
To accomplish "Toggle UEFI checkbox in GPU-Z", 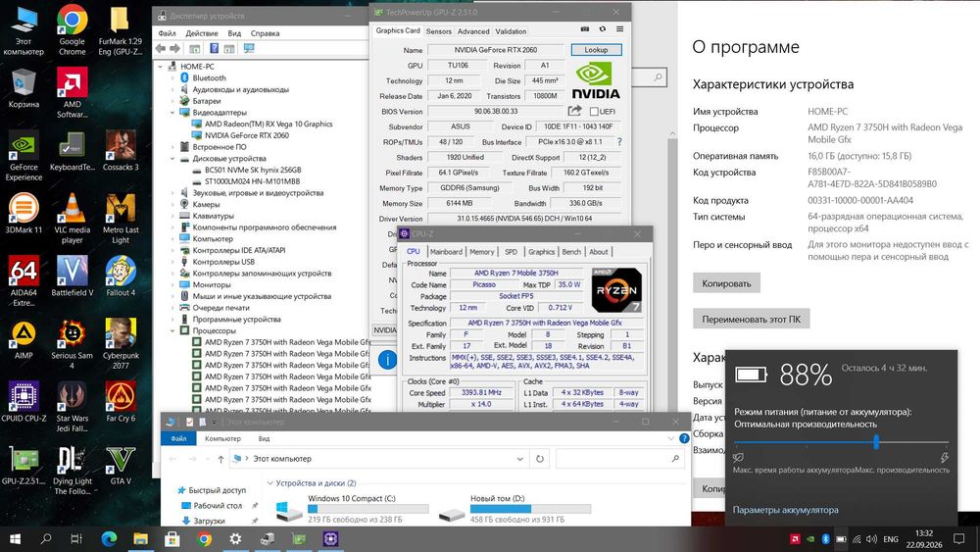I will tap(594, 111).
